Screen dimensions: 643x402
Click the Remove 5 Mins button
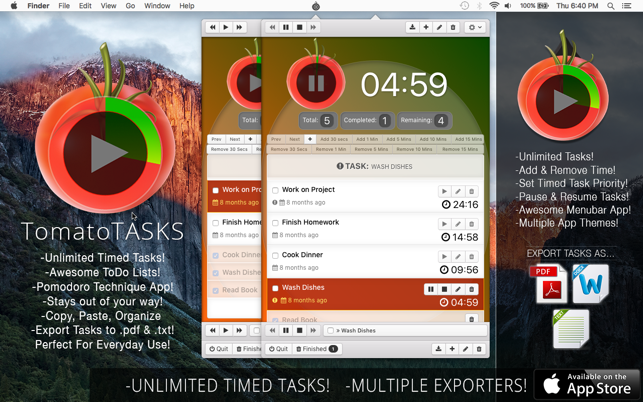371,149
